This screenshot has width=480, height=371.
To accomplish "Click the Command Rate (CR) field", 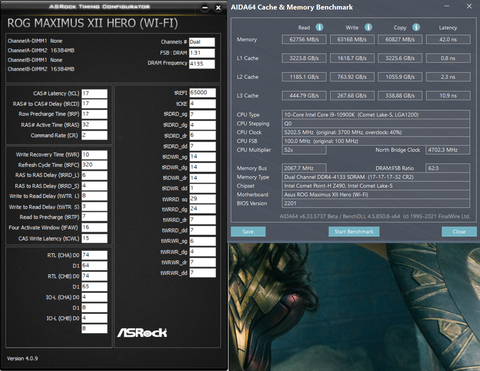I will click(x=94, y=135).
